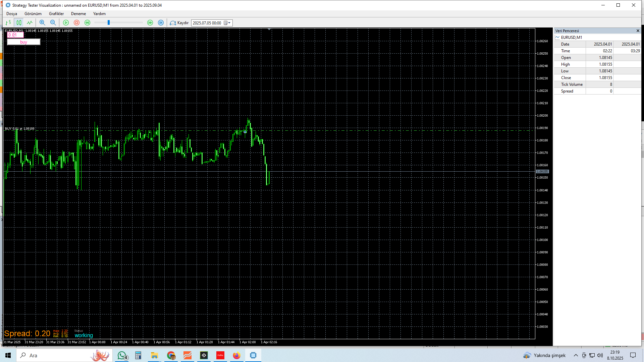Viewport: 644px width, 362px height.
Task: Start the visual test playback
Action: pos(66,23)
